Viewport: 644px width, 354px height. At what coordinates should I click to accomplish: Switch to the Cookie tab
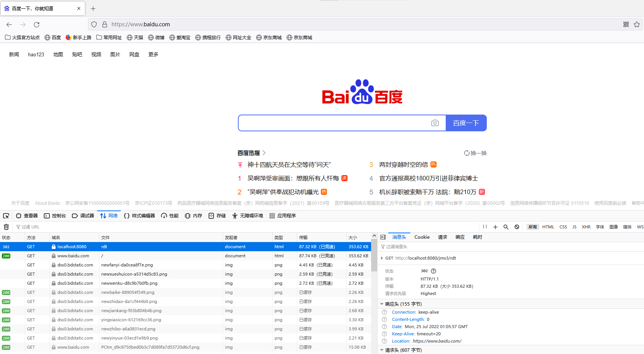(422, 237)
